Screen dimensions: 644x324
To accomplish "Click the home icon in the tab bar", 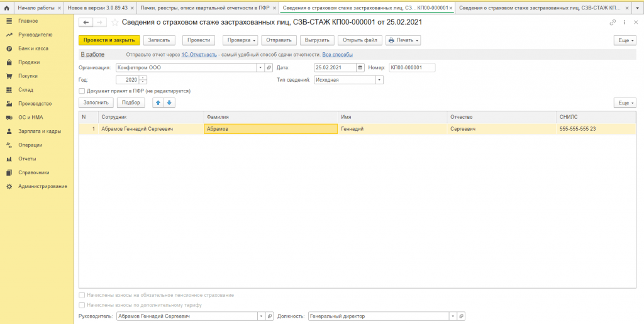I will click(6, 8).
